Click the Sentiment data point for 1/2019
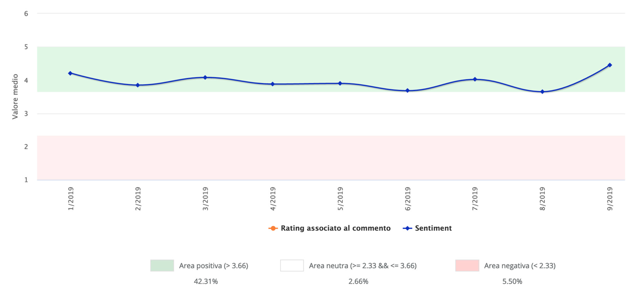644x296 pixels. tap(70, 73)
